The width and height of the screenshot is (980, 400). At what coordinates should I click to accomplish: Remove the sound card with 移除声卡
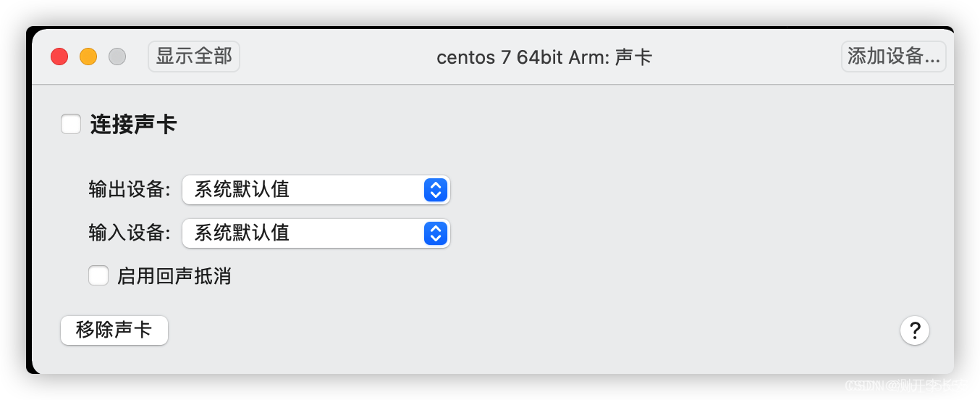tap(114, 330)
